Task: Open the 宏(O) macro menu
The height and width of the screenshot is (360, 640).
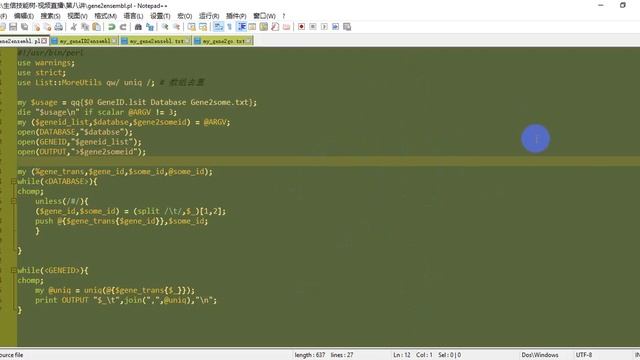Action: click(x=185, y=16)
